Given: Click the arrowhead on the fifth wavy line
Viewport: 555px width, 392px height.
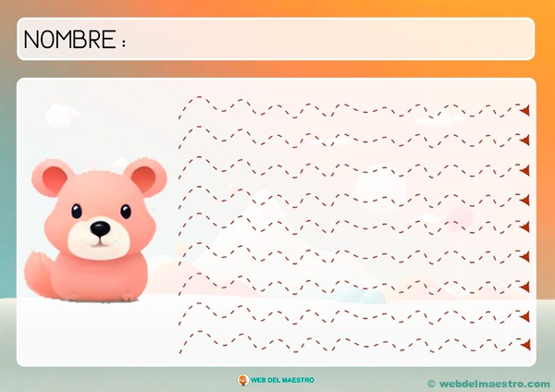Looking at the screenshot, I should pyautogui.click(x=524, y=227).
